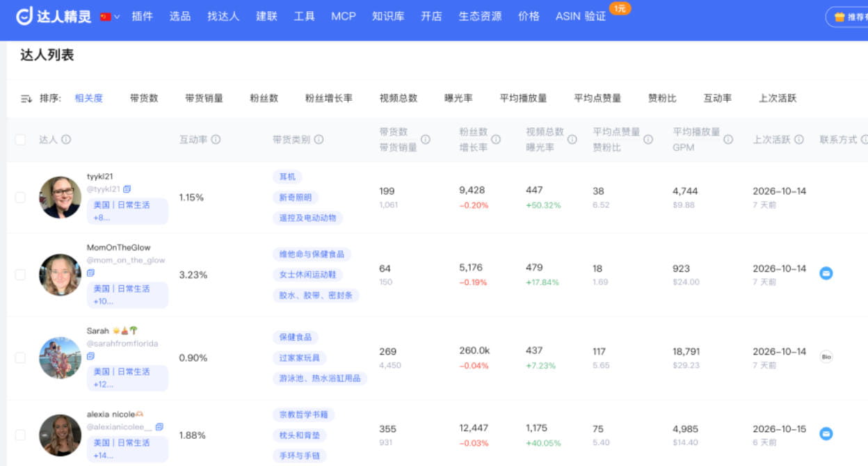Click info icon beside 带货数 带货销量 header

pos(425,139)
